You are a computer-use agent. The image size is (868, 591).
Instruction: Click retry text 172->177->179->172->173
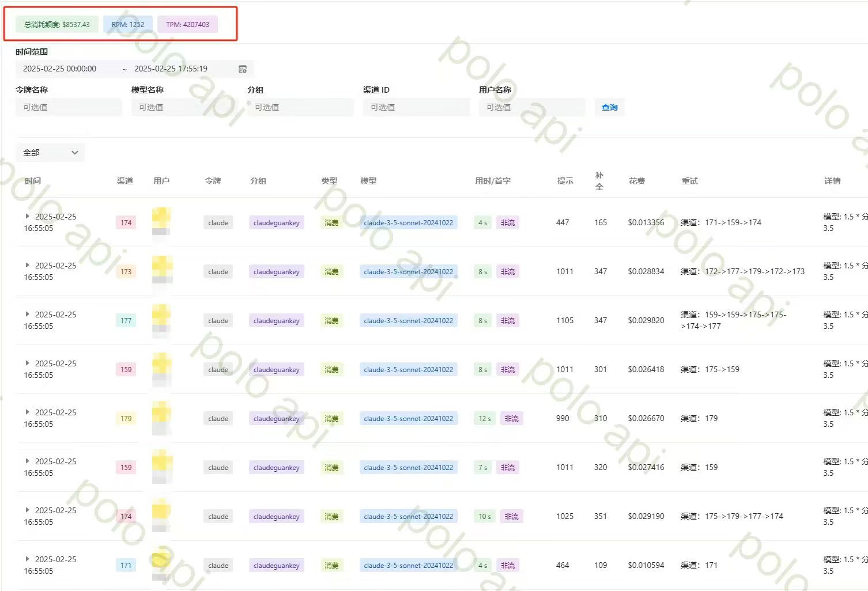(x=754, y=271)
